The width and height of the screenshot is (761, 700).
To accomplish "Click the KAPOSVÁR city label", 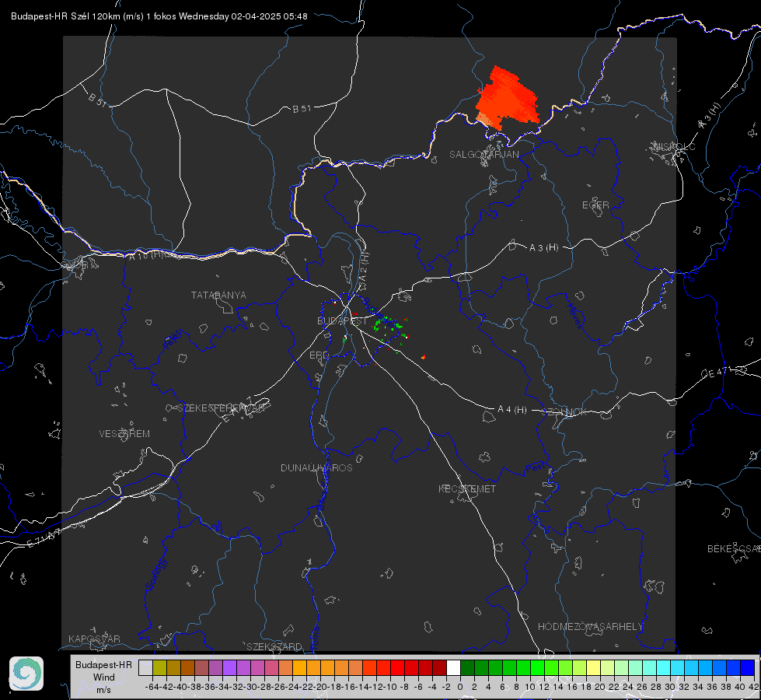I will 94,639.
